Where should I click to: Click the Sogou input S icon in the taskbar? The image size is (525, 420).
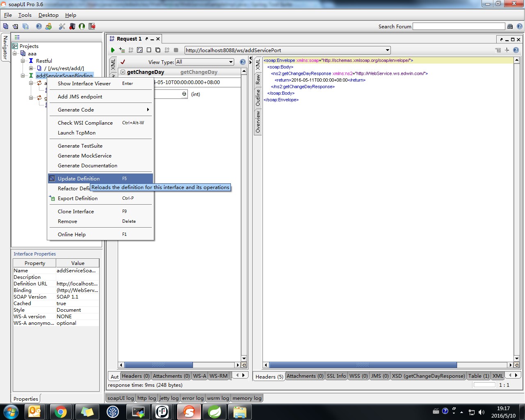189,411
